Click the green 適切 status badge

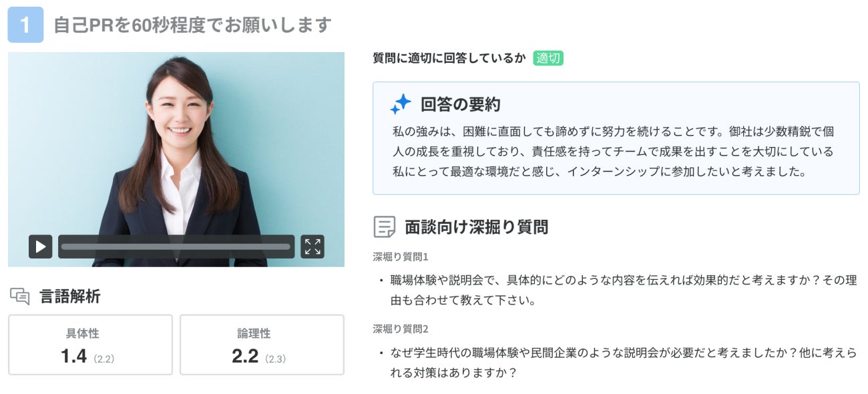pos(548,58)
